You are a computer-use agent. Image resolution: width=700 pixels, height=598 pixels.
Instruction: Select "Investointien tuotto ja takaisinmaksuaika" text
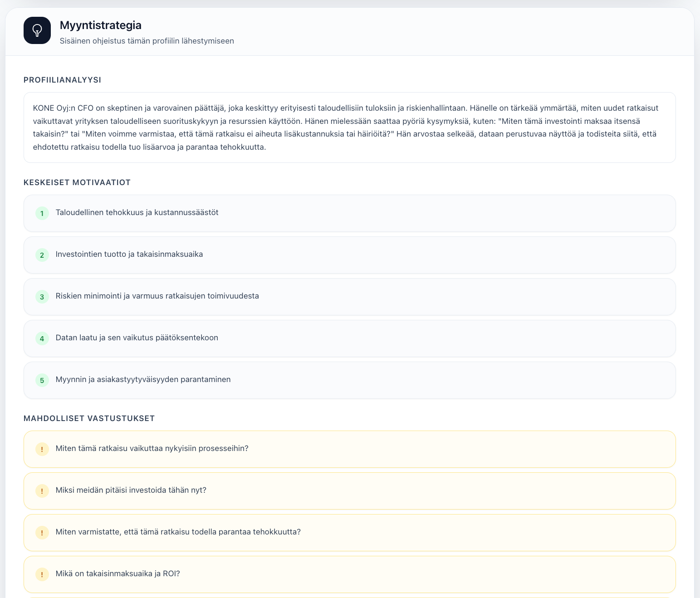pyautogui.click(x=129, y=254)
